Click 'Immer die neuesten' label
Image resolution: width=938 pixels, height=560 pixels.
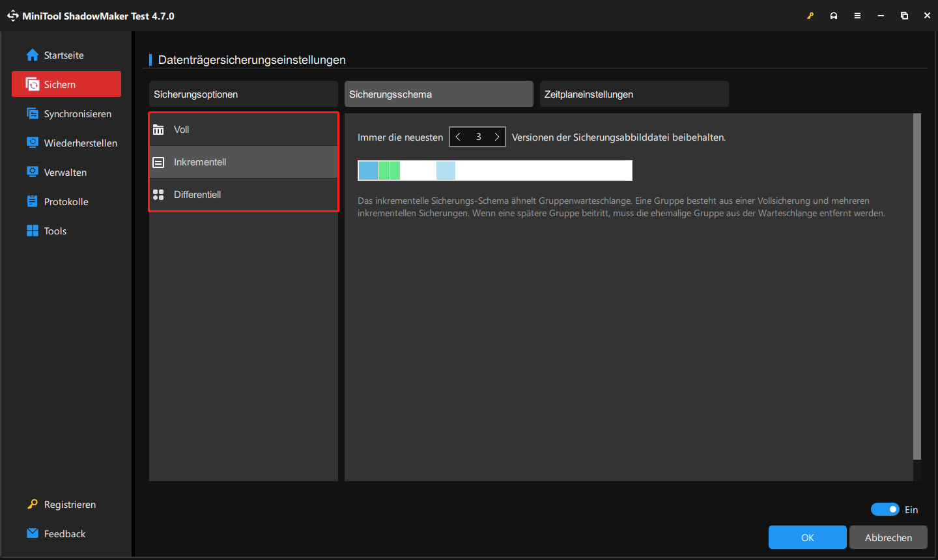point(400,137)
